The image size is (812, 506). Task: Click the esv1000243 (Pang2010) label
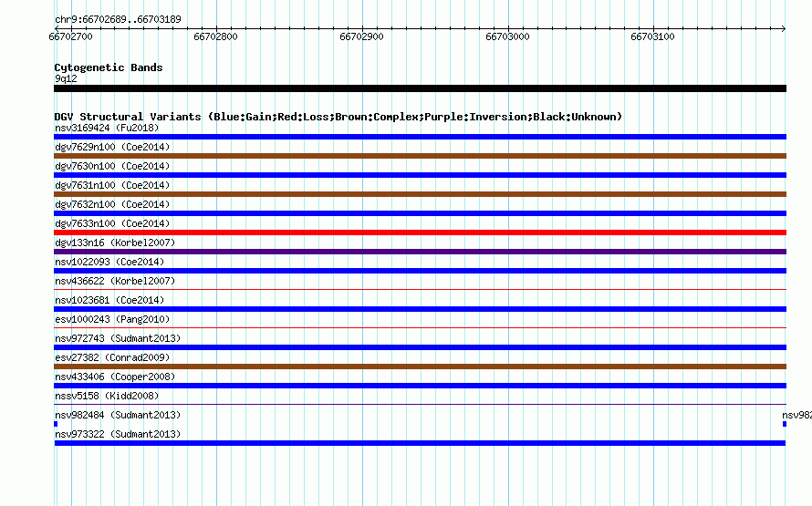coord(112,319)
